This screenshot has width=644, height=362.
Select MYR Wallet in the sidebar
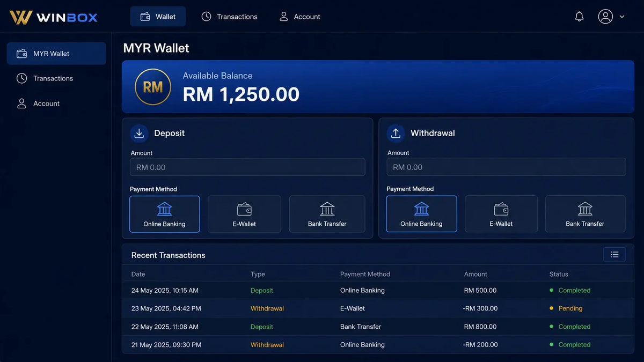tap(56, 54)
